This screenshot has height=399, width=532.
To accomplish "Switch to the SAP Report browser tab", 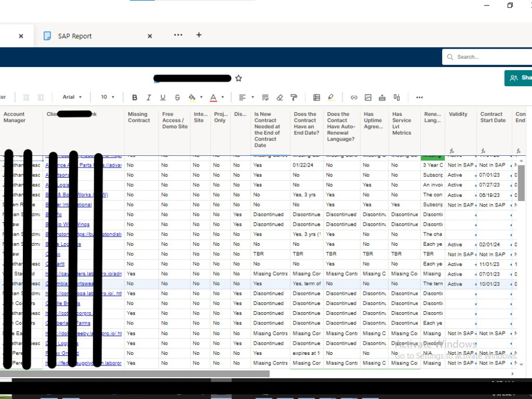I will [x=74, y=36].
